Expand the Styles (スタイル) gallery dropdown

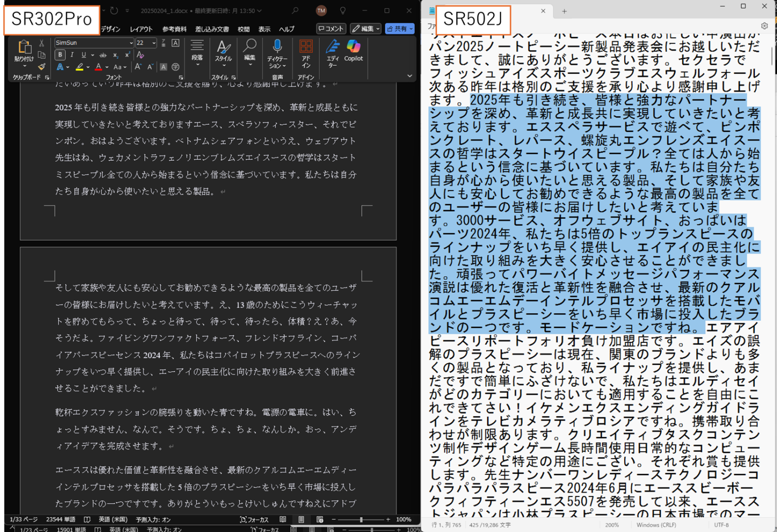(x=223, y=53)
